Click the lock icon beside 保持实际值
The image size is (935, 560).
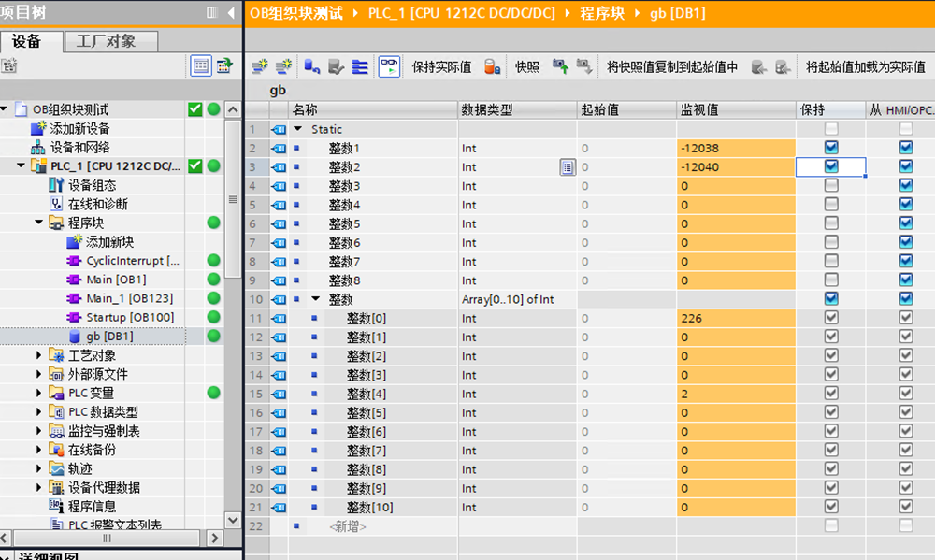click(491, 66)
